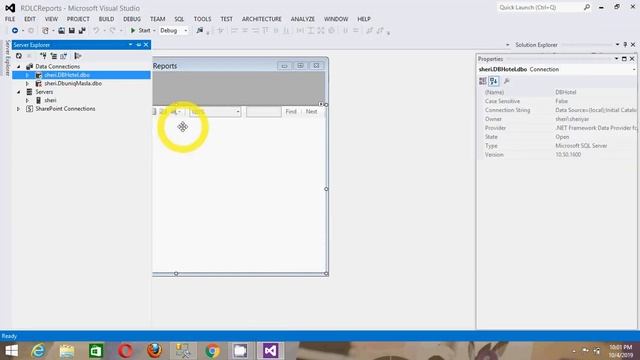Open File Explorer from taskbar

click(x=67, y=351)
